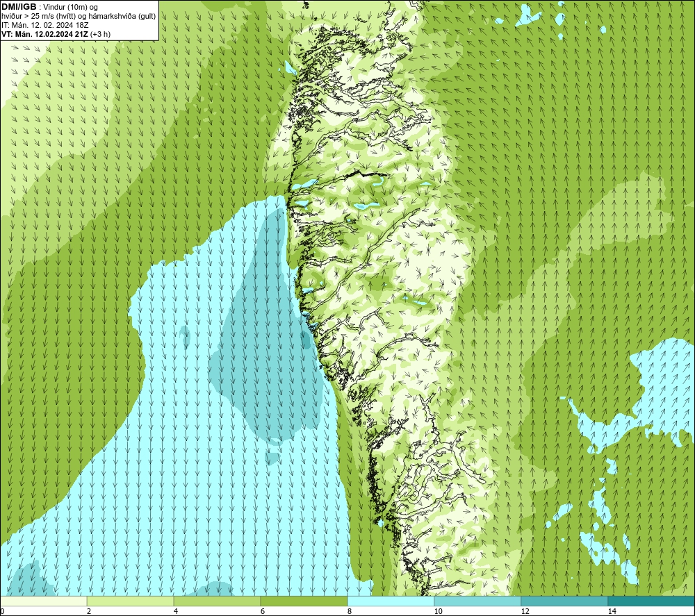Select the medium green 4–6 m/s scale swatch
Screen dimensions: 695x616
(217, 601)
